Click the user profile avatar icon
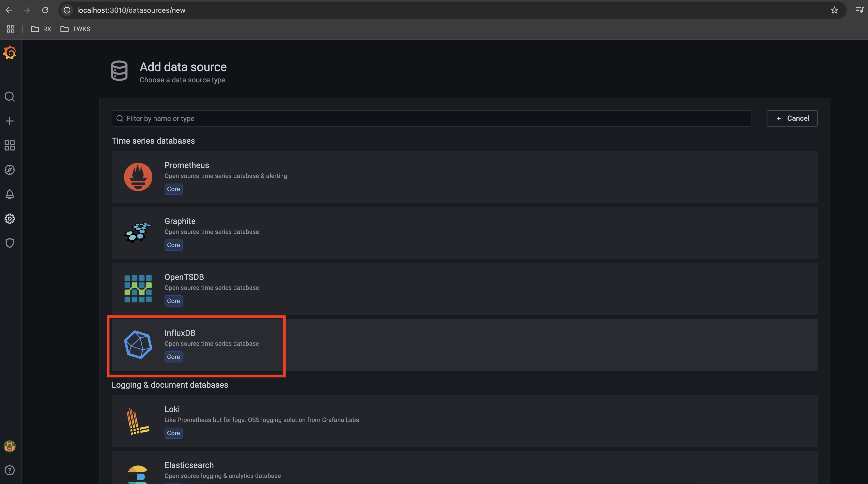 tap(9, 446)
